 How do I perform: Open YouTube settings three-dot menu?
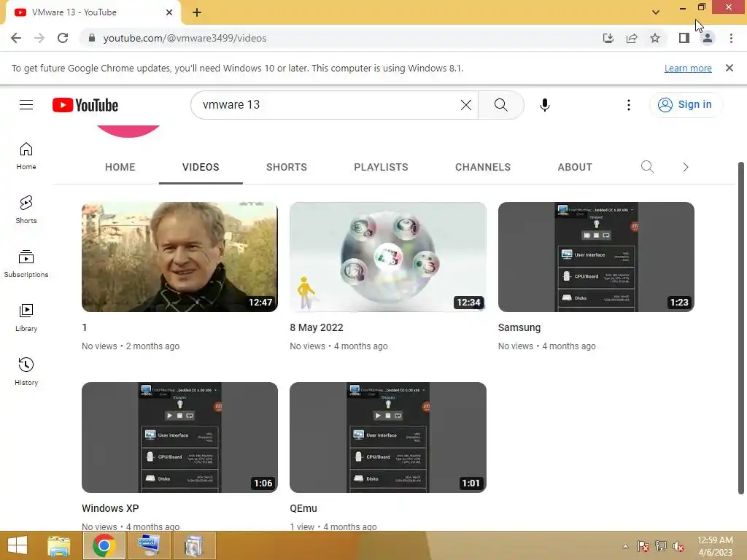pyautogui.click(x=628, y=105)
